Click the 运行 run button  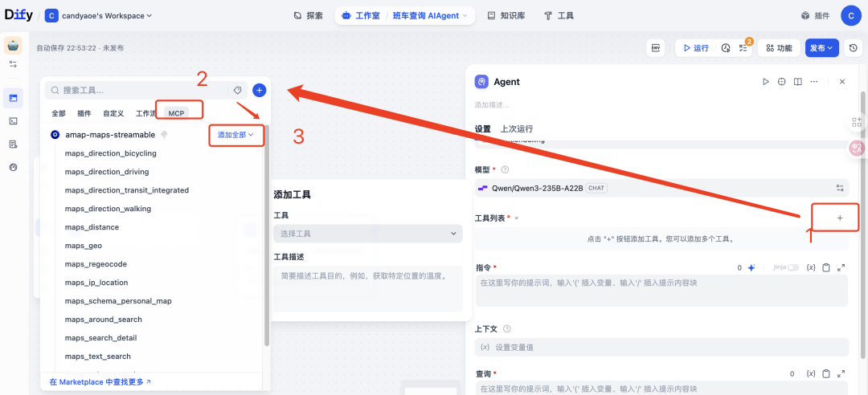point(696,48)
